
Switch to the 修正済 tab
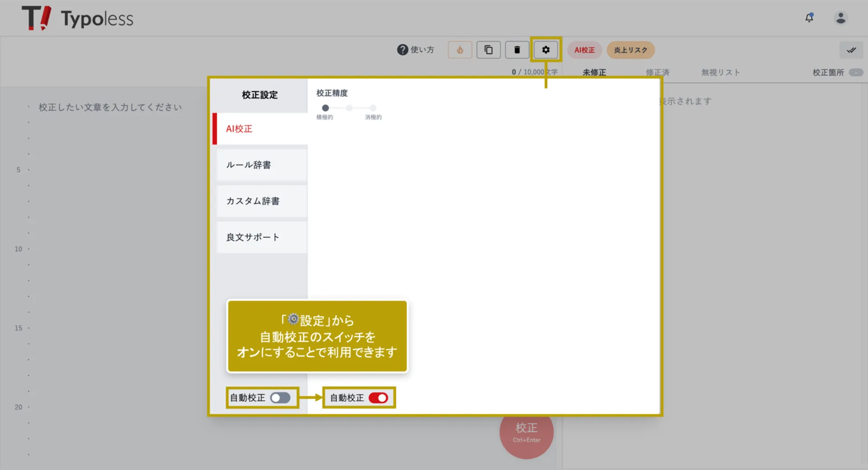click(x=657, y=72)
